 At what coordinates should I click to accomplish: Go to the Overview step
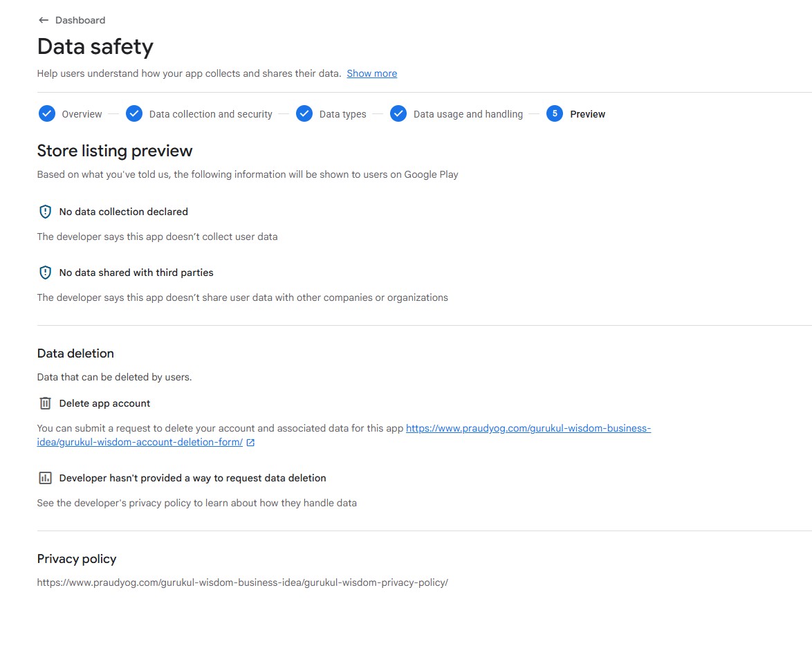point(82,114)
